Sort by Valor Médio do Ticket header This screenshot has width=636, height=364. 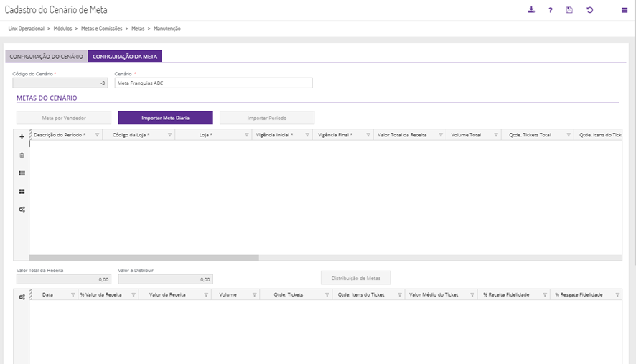[434, 295]
